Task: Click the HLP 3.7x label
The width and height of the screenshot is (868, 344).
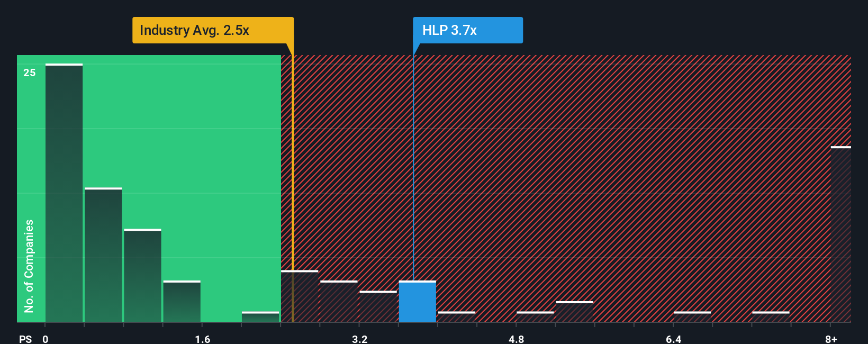Action: point(468,30)
